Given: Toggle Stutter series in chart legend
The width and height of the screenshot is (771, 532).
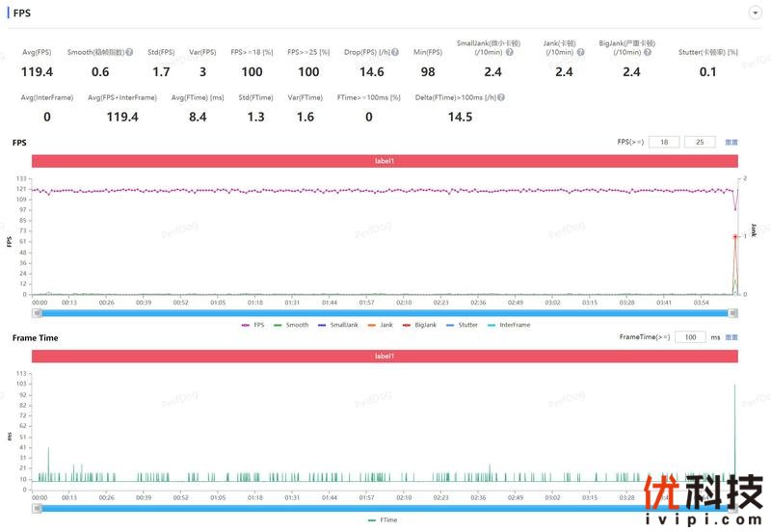Looking at the screenshot, I should (462, 325).
